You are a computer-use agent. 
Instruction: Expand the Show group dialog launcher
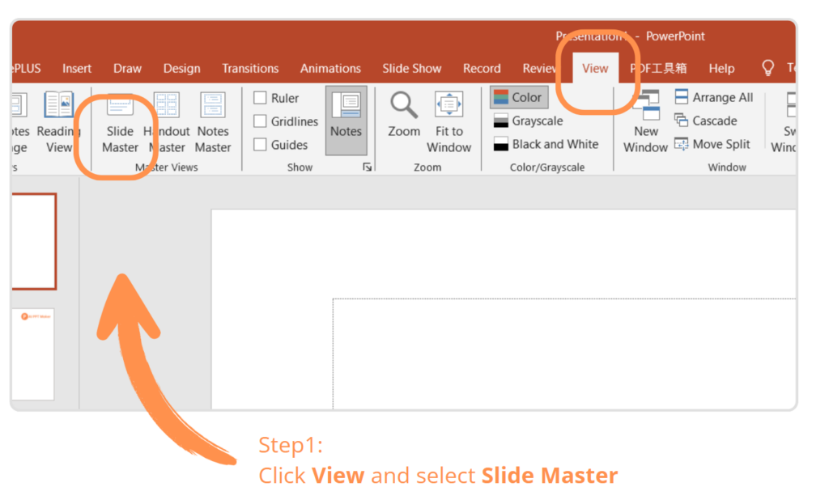point(367,167)
